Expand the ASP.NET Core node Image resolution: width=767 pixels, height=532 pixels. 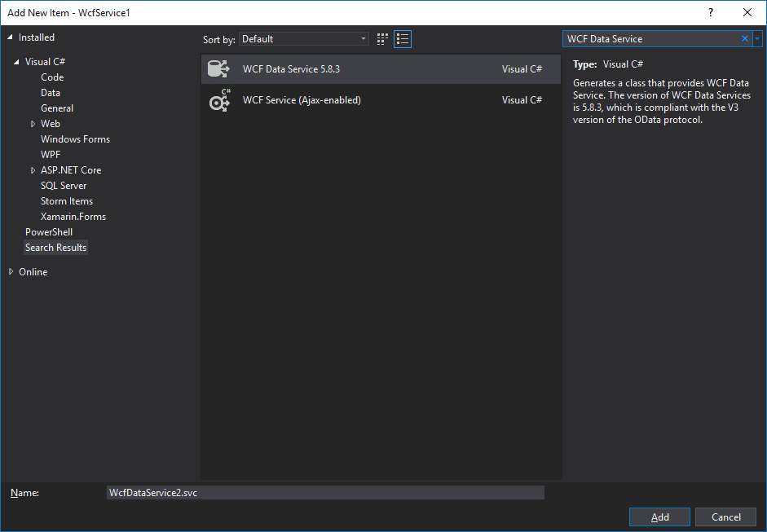pyautogui.click(x=33, y=170)
